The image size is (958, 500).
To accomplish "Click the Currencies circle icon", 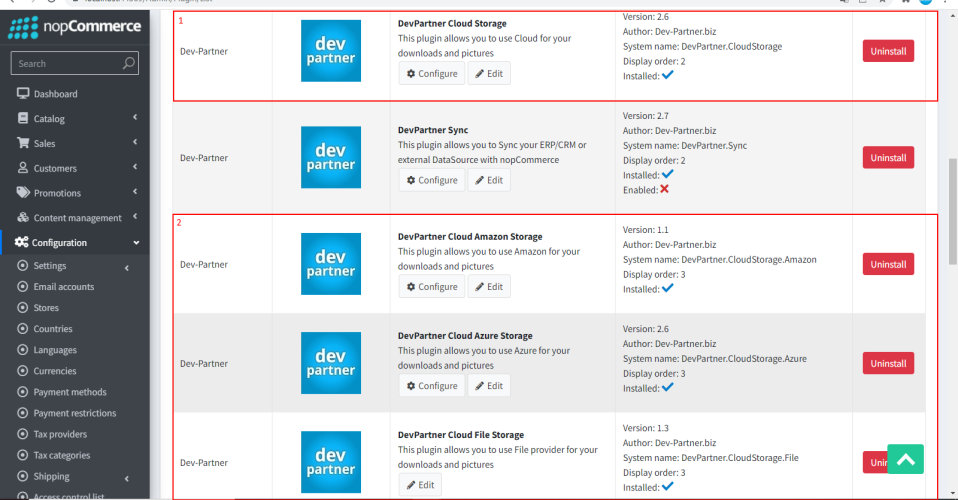I will (x=23, y=370).
